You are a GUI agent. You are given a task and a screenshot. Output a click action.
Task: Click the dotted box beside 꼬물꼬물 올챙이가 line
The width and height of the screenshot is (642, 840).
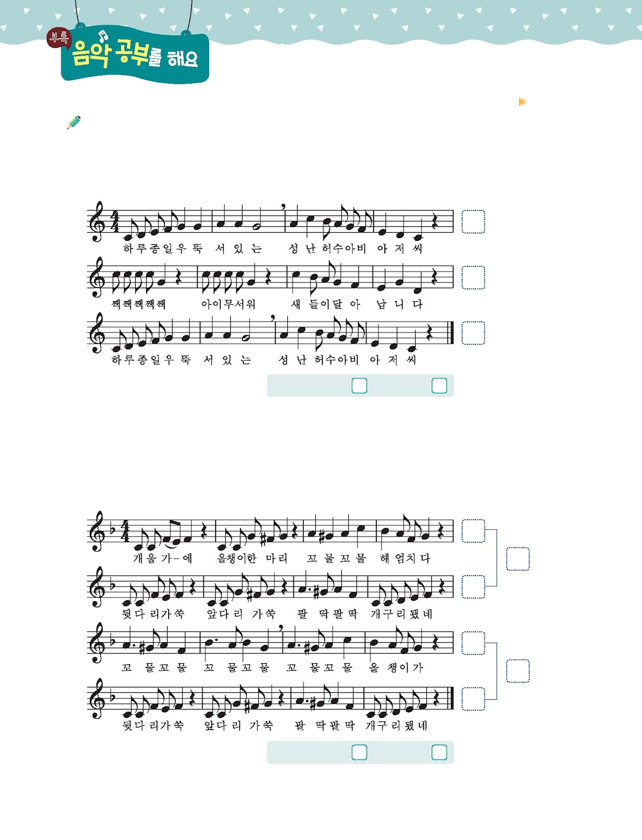pyautogui.click(x=473, y=643)
